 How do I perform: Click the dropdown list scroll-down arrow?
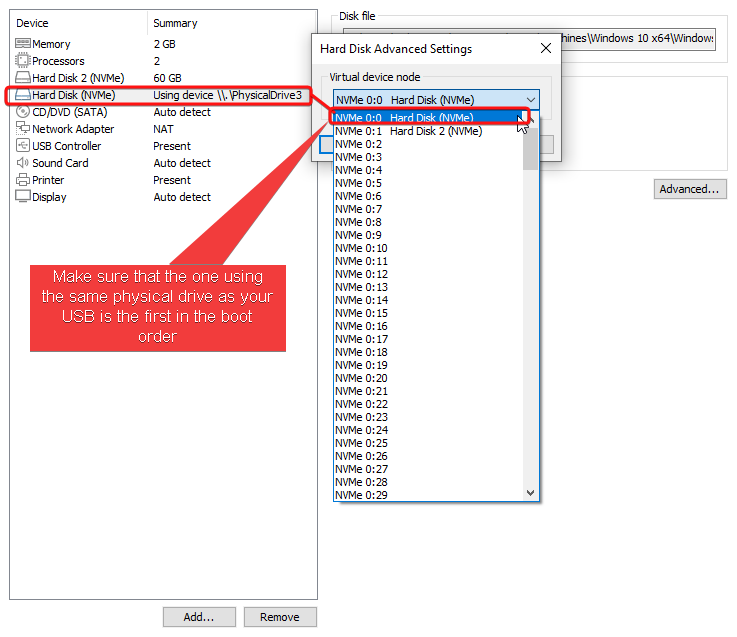coord(530,493)
